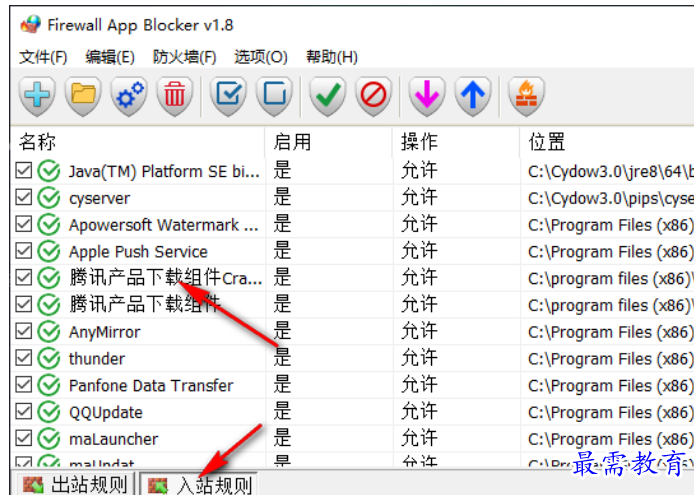Click the blue up arrow icon
The image size is (694, 495).
473,96
